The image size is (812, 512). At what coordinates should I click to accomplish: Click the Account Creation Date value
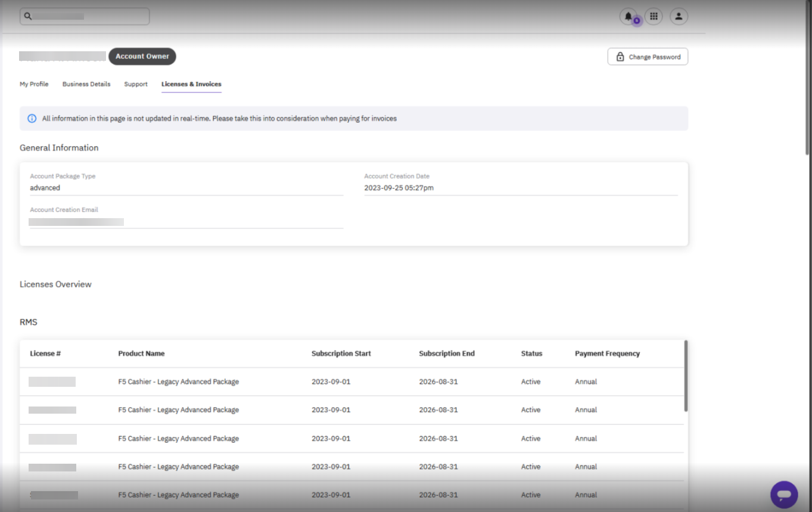pyautogui.click(x=399, y=188)
